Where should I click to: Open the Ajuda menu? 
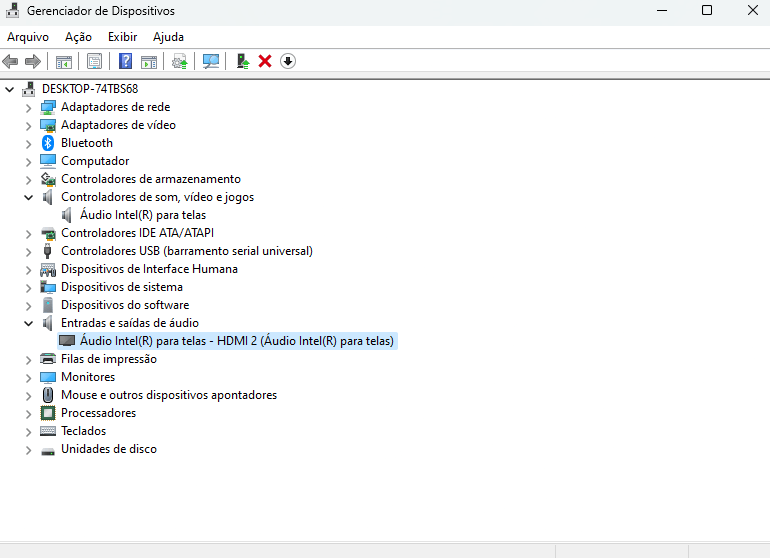[x=168, y=37]
